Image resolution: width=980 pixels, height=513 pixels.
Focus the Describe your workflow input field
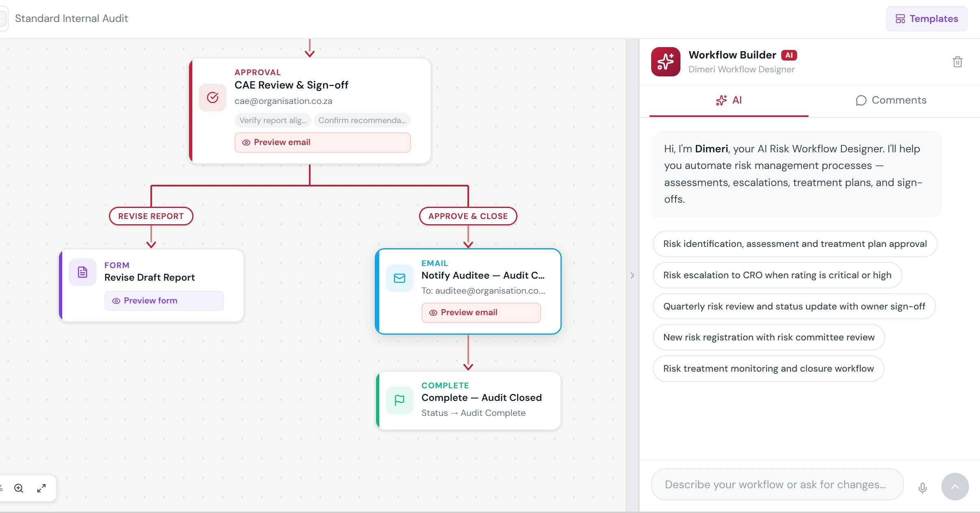776,485
